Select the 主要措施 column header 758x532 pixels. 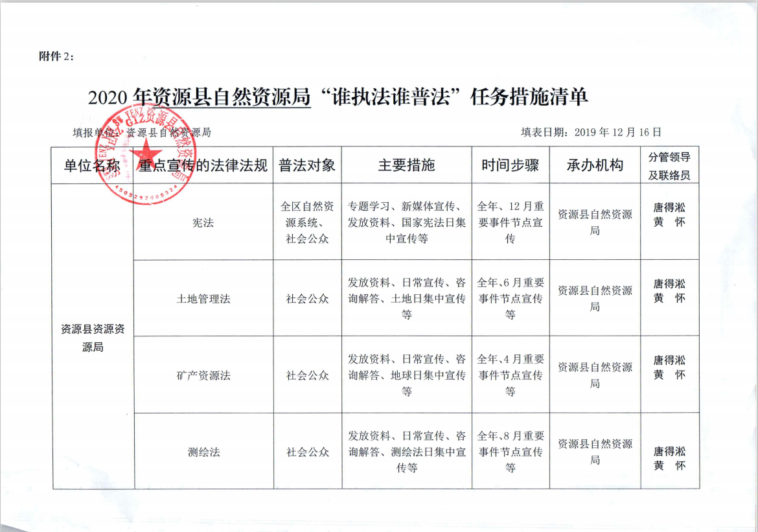pyautogui.click(x=406, y=165)
